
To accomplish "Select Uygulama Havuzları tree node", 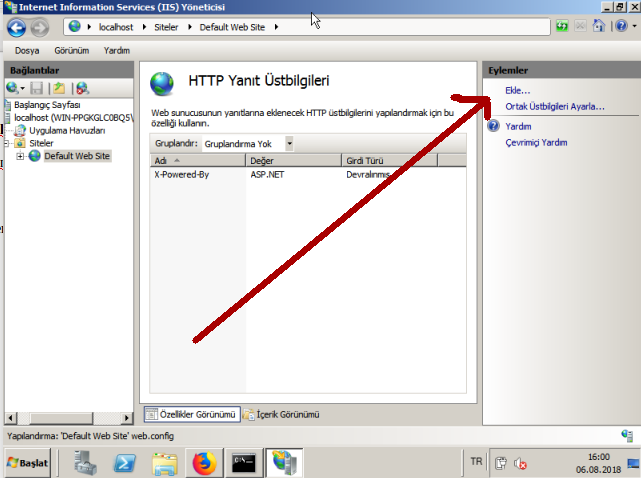I will (67, 130).
